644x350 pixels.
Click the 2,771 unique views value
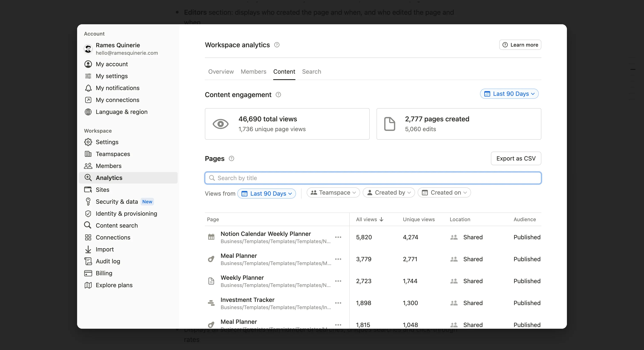[x=410, y=259]
